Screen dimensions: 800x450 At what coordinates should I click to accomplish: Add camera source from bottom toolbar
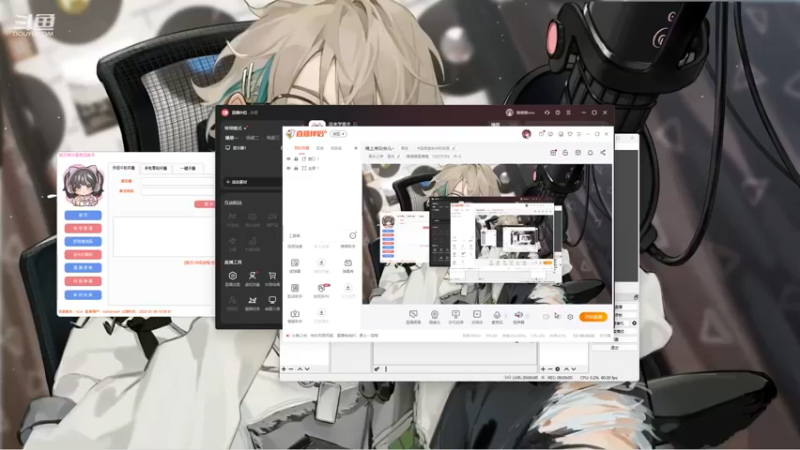pos(435,316)
